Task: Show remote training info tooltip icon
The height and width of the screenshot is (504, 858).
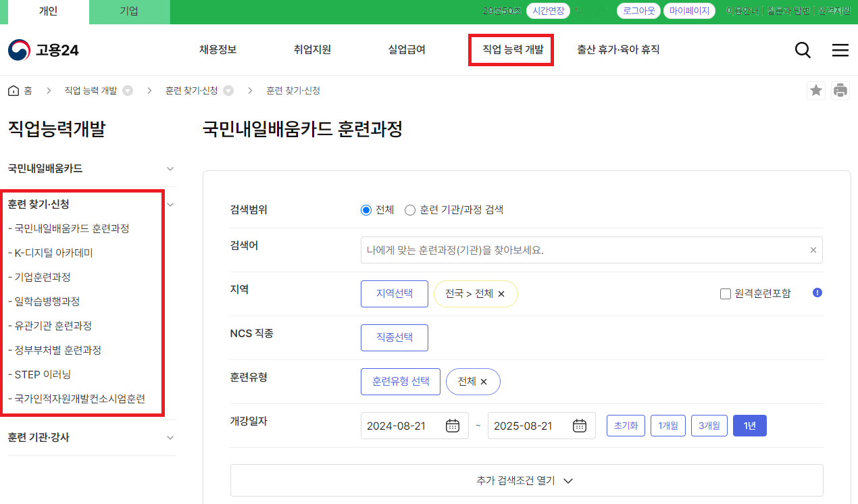Action: 817,293
